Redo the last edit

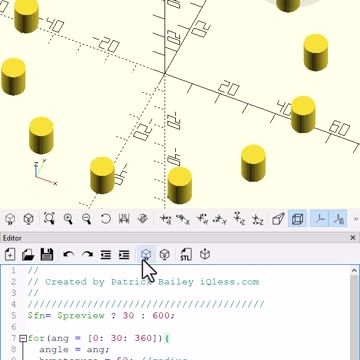click(87, 255)
